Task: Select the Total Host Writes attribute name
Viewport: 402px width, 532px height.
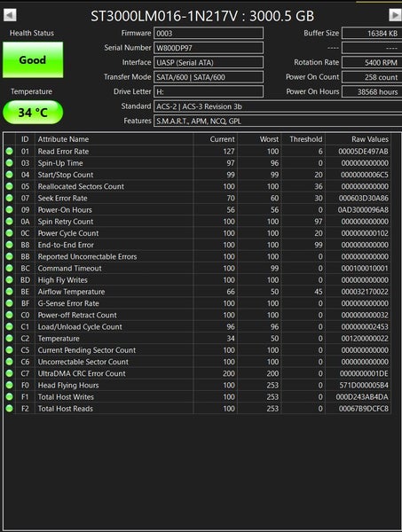Action: (x=66, y=397)
